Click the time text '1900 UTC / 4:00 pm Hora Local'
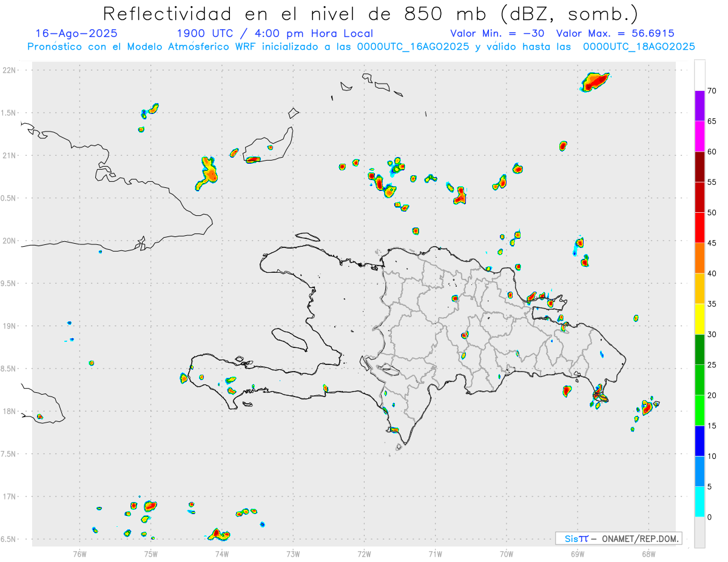This screenshot has width=728, height=562. point(274,33)
